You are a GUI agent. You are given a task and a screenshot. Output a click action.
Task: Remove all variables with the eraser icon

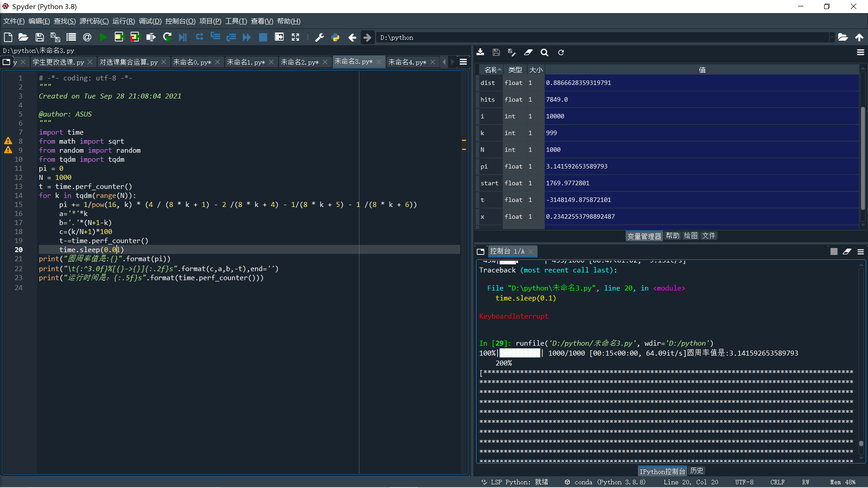[528, 52]
